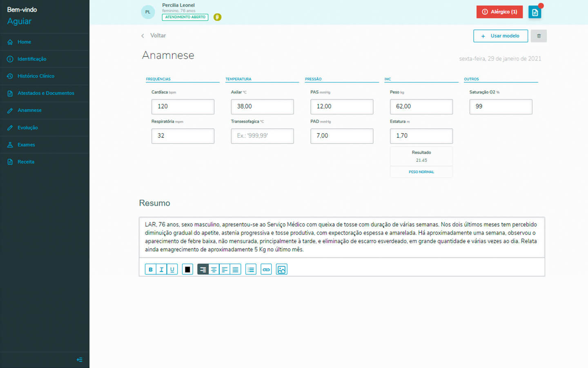Insert a bulleted list
The height and width of the screenshot is (368, 588).
click(251, 269)
